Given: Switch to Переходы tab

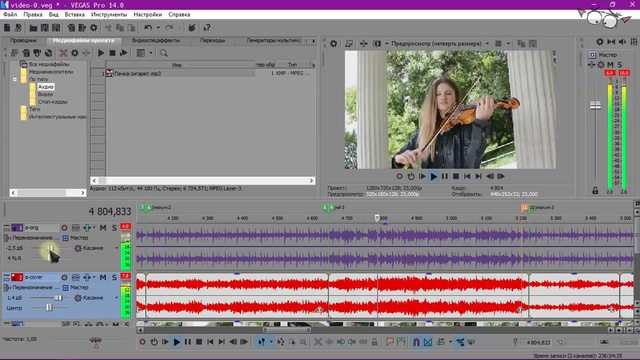Looking at the screenshot, I should [213, 40].
